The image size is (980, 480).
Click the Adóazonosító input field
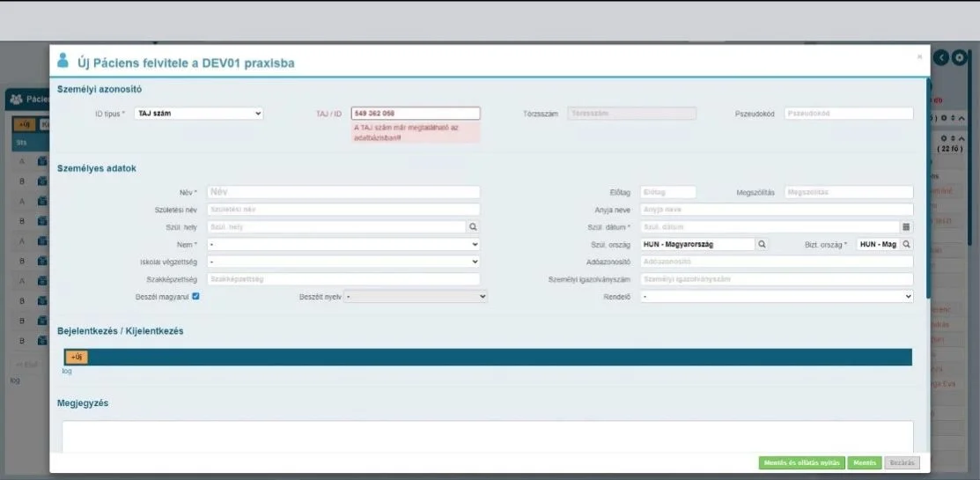[777, 262]
